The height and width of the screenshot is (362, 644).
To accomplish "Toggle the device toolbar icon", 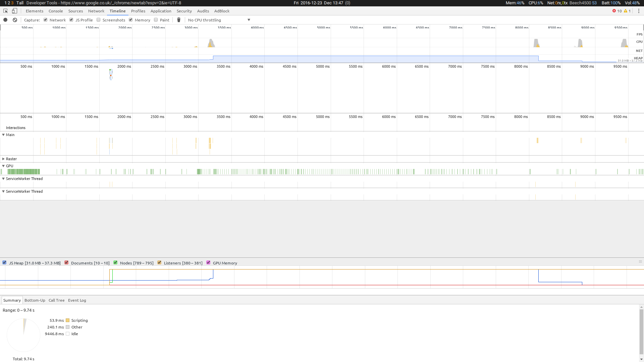I will (x=14, y=11).
